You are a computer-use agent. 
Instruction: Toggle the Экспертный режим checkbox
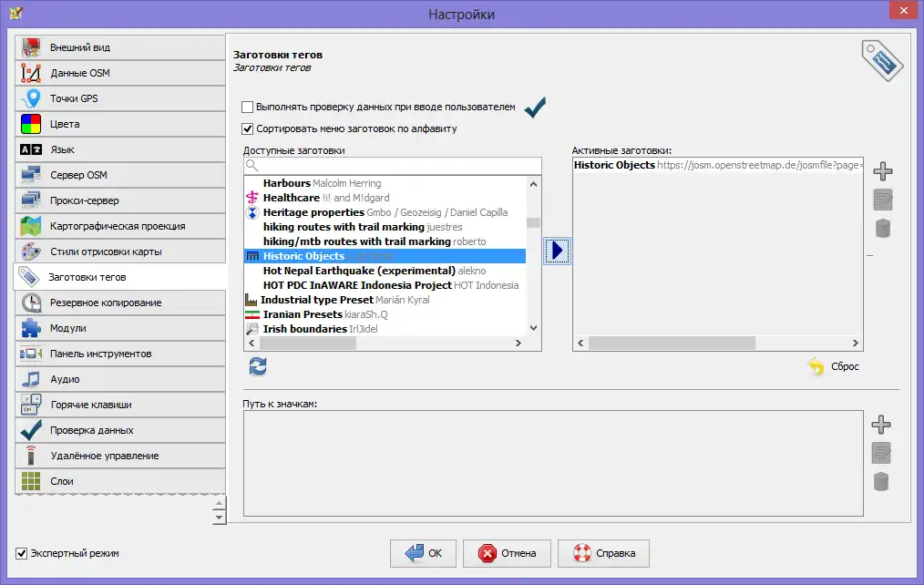click(x=22, y=553)
